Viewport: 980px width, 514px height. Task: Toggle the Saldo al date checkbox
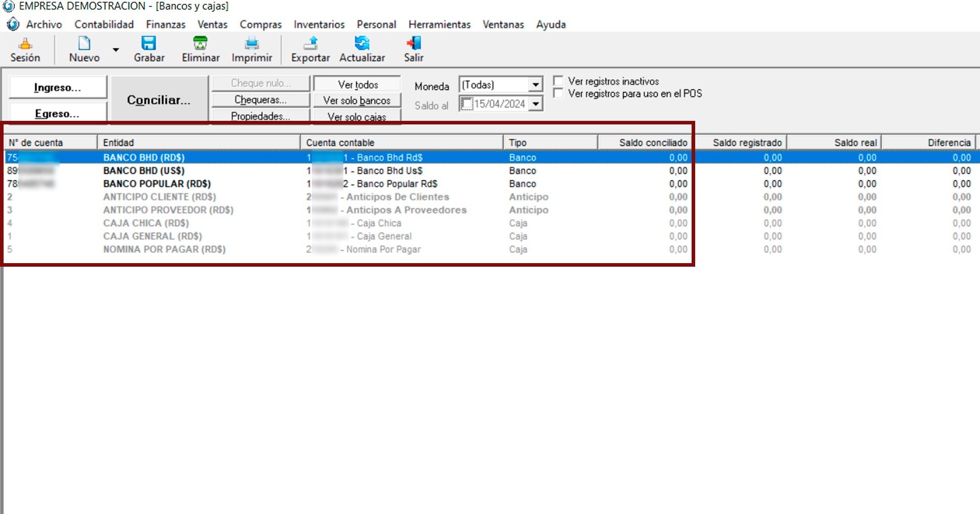[x=467, y=104]
